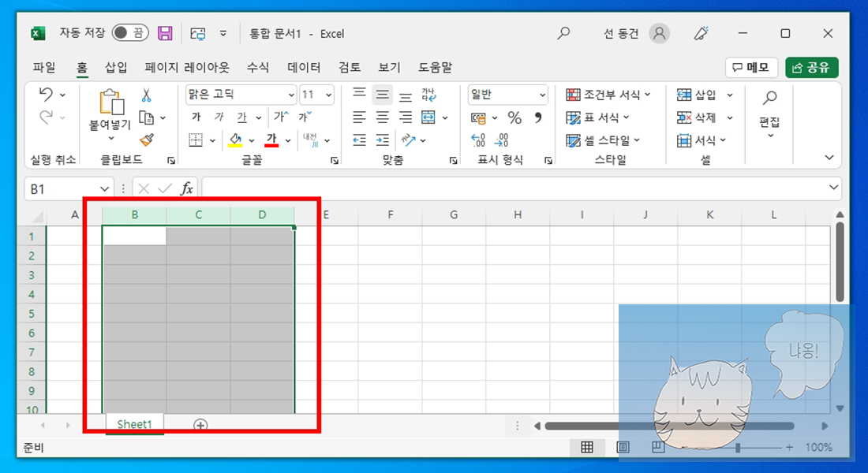Open font size dropdown showing 11
Image resolution: width=868 pixels, height=473 pixels.
[x=329, y=95]
